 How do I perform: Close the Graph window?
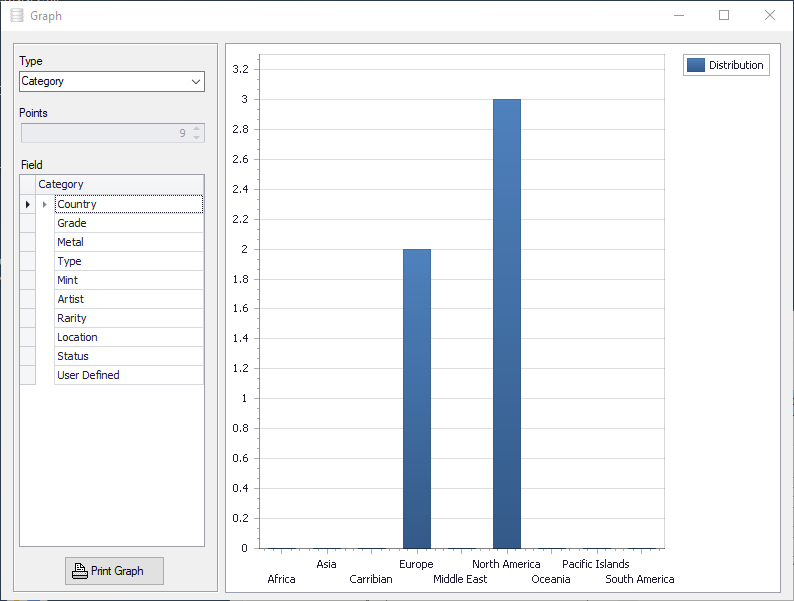tap(770, 16)
